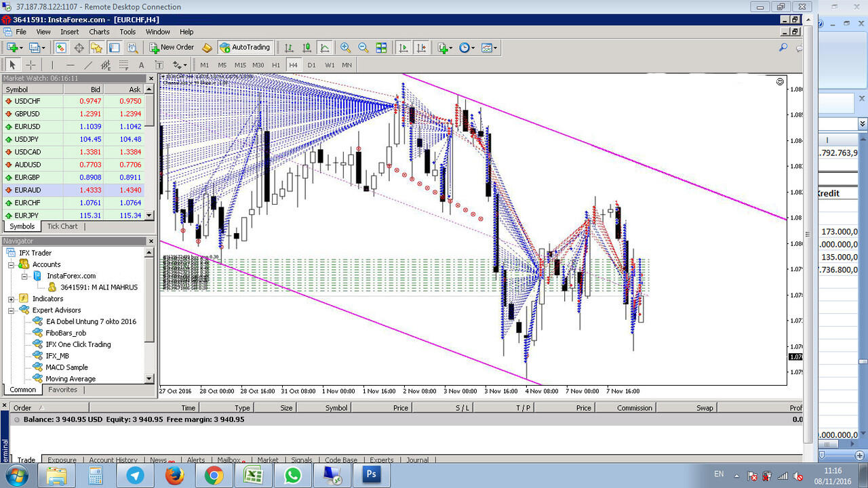
Task: Select the Trendline drawing tool
Action: coord(88,65)
